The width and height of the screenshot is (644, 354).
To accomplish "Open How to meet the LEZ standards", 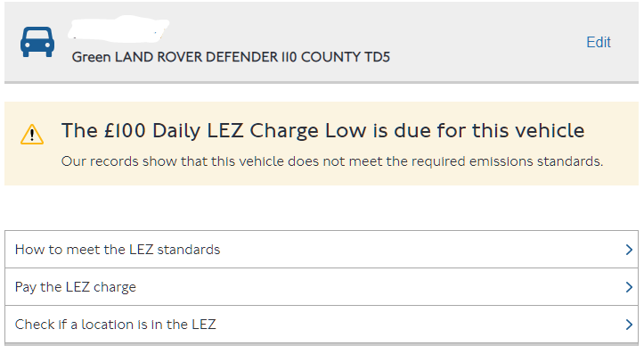I will (322, 250).
